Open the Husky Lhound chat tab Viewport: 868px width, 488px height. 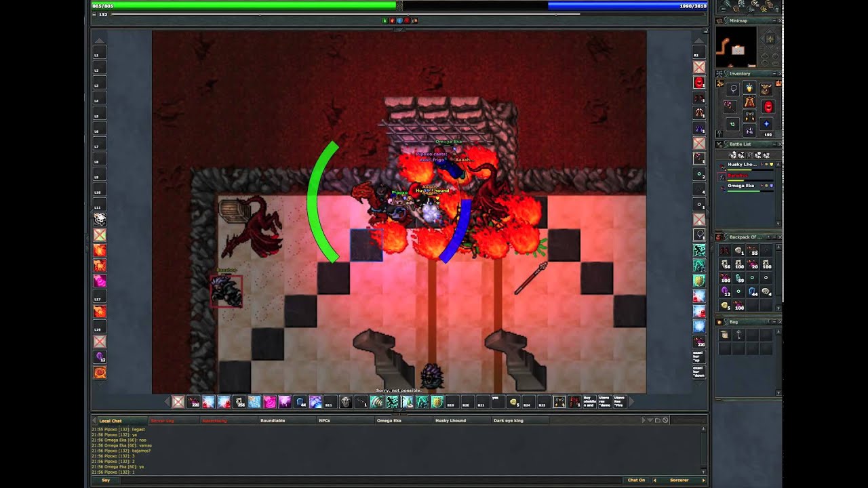click(x=462, y=421)
